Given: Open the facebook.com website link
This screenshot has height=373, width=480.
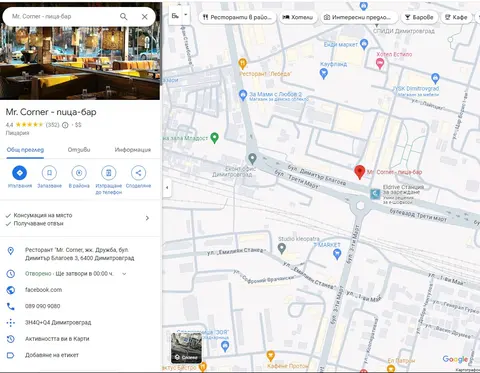Looking at the screenshot, I should pos(44,290).
